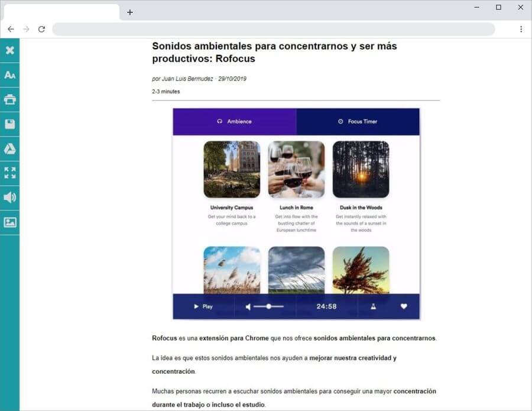The width and height of the screenshot is (532, 411).
Task: Adjust the volume slider handle
Action: (x=268, y=306)
